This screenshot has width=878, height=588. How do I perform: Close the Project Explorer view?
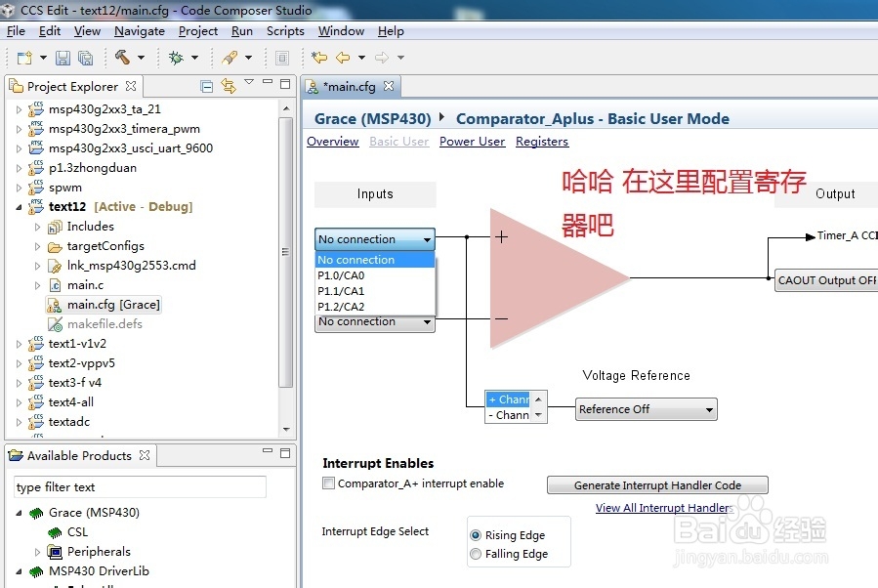[x=131, y=86]
